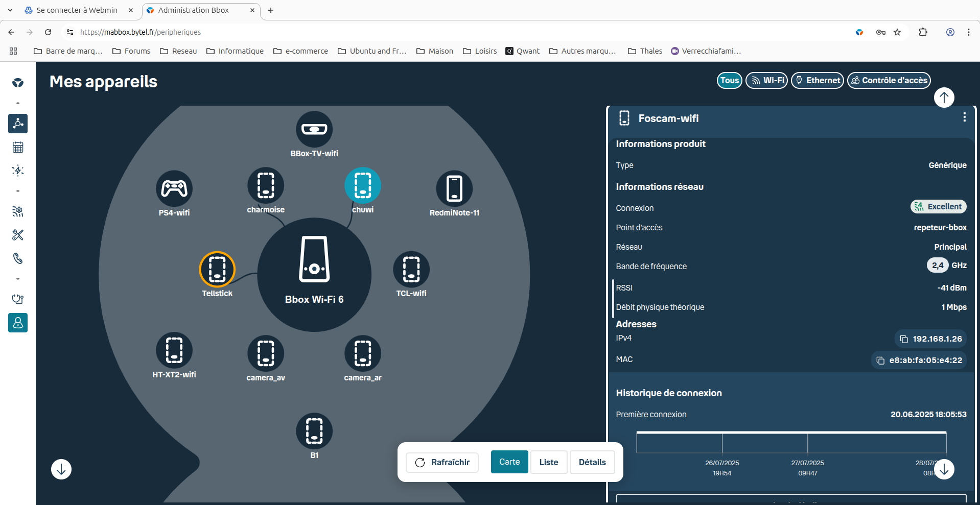This screenshot has height=505, width=980.
Task: Click the down arrow button on details panel
Action: 944,469
